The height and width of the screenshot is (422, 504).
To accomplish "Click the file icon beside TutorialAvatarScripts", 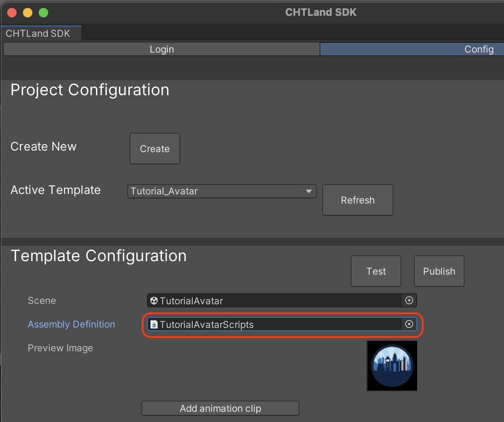I will 154,324.
